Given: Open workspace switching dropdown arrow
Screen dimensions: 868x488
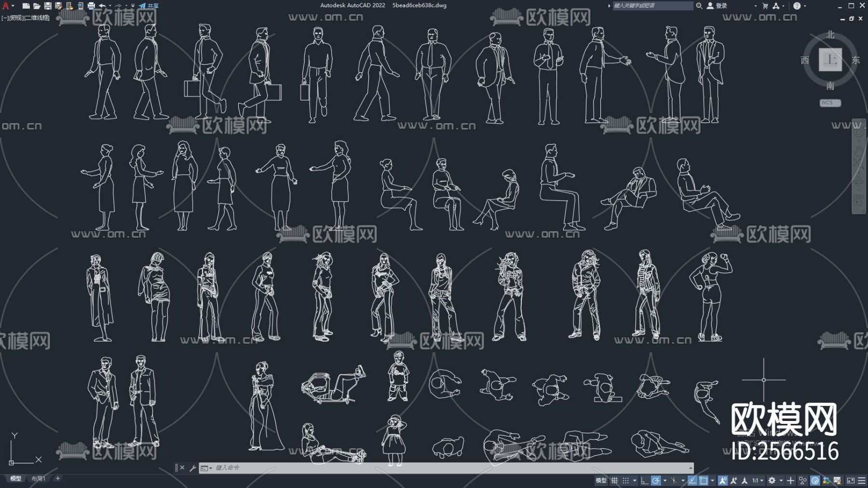Looking at the screenshot, I should point(781,480).
